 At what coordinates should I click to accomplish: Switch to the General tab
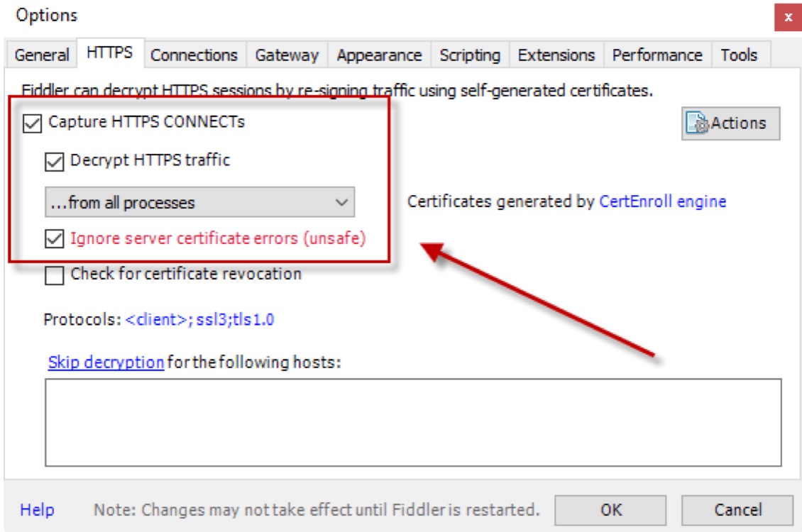[42, 55]
